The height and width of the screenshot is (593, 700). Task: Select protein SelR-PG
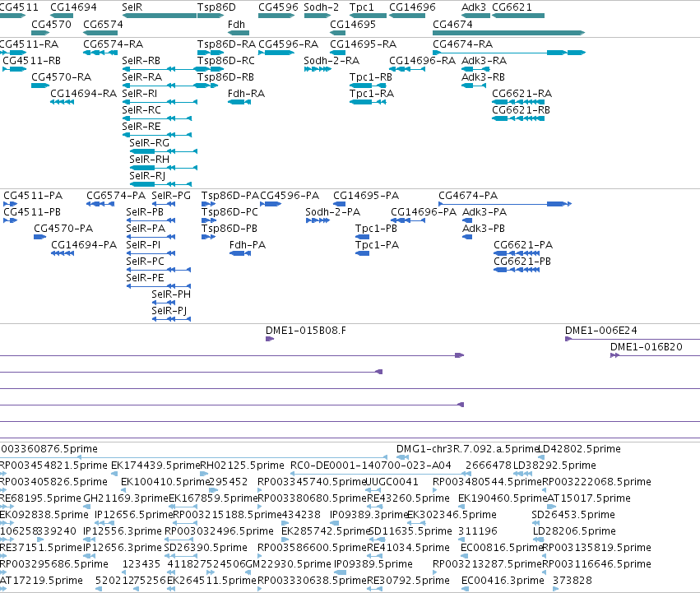point(164,204)
